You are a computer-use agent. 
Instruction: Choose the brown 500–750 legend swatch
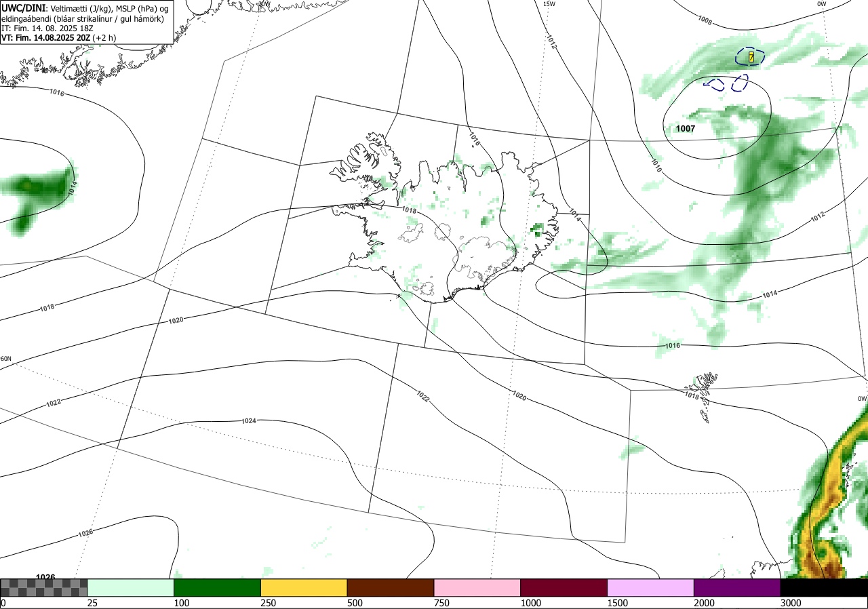point(391,587)
